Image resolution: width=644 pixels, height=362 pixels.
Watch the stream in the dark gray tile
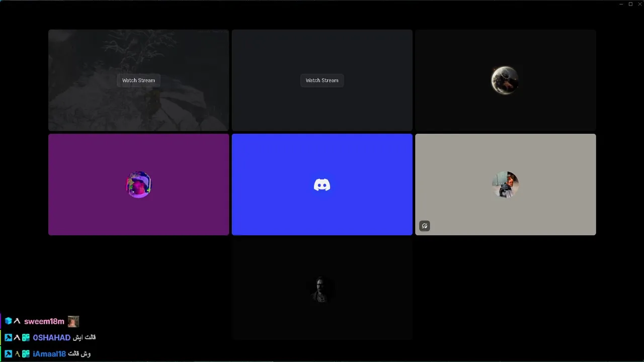pos(322,80)
